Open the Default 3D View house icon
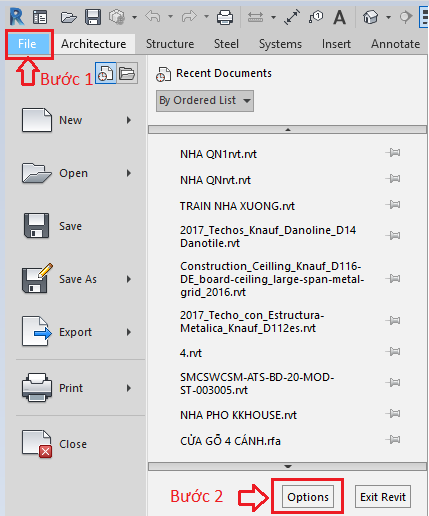 371,17
